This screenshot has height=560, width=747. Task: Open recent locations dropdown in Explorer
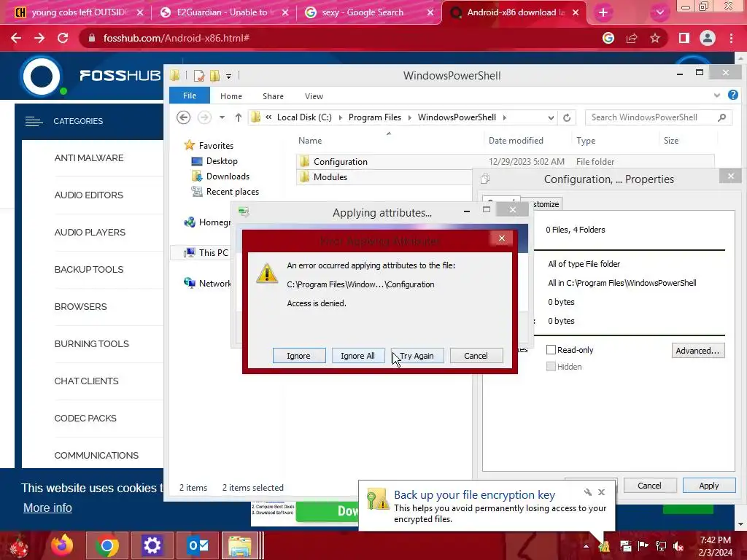tap(222, 117)
